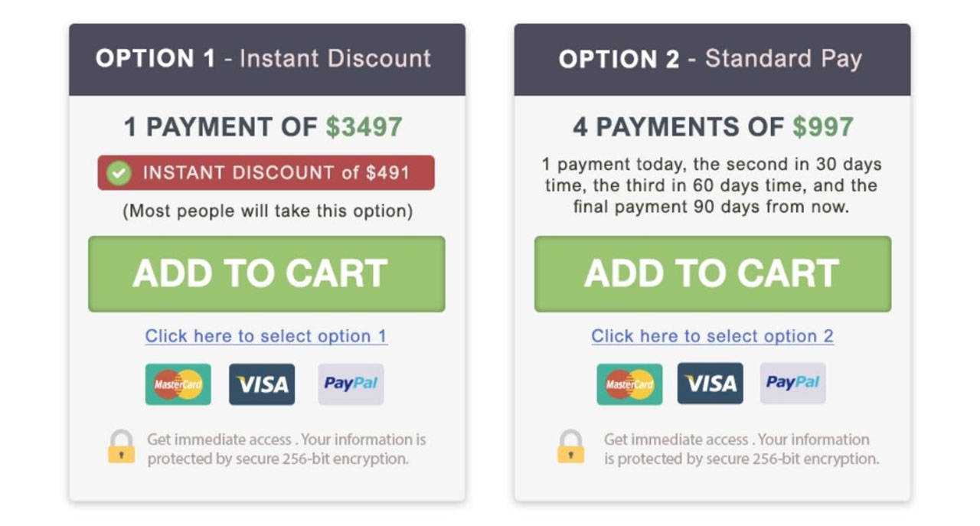Click the 'Most people will take this option' note
980x526 pixels.
(267, 211)
